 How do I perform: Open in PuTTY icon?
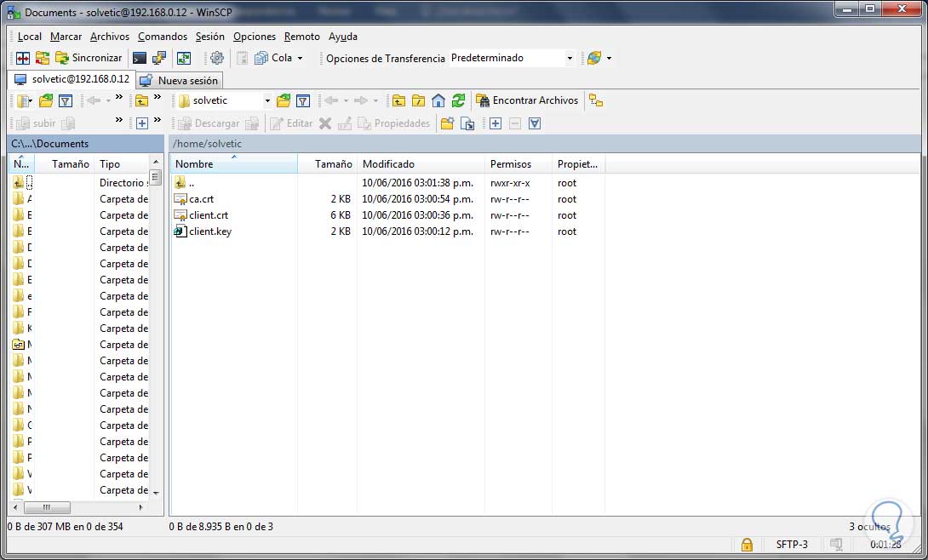tap(158, 58)
